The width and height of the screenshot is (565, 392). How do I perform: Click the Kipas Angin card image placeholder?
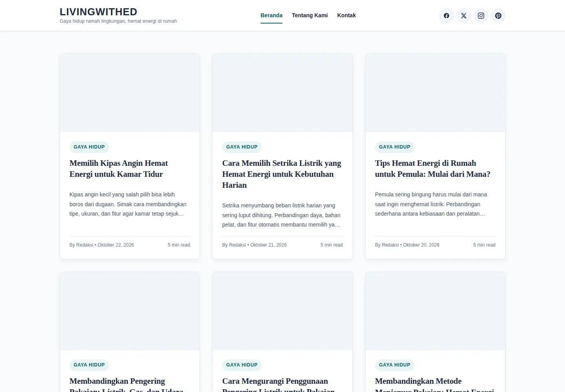pos(129,93)
